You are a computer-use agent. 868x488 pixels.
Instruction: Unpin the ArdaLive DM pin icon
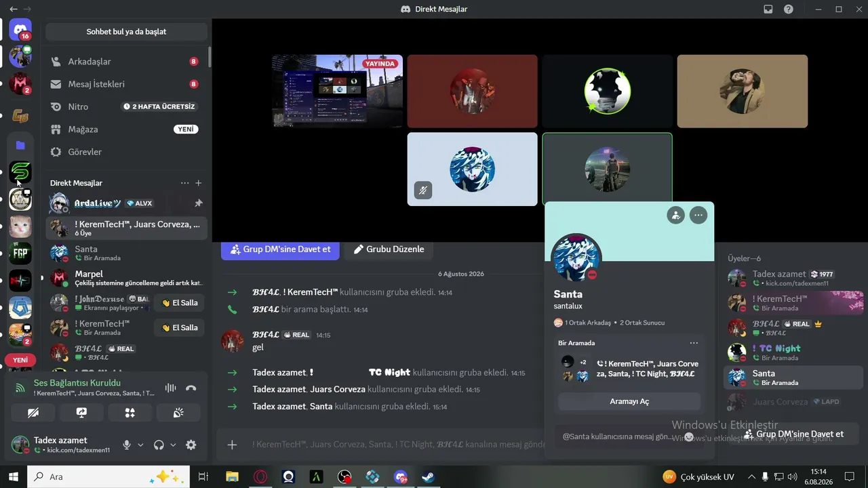[x=199, y=203]
